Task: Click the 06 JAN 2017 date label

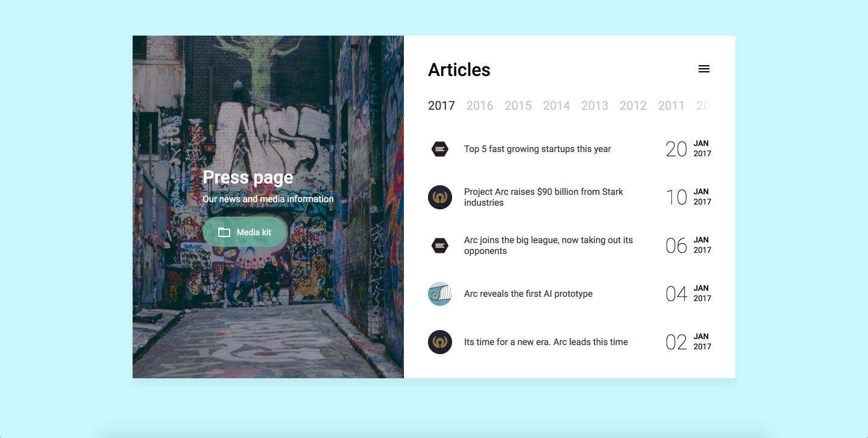Action: (x=688, y=246)
